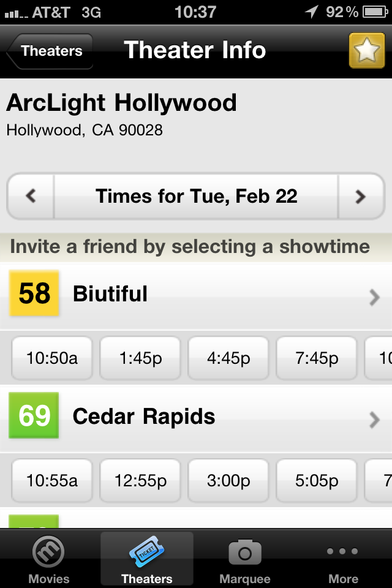Select the 10:50a Biutiful showtime

click(52, 358)
